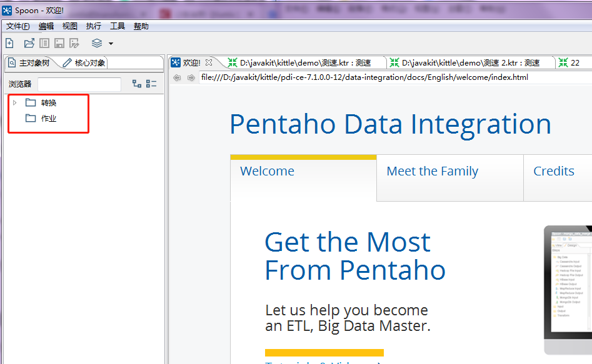Open the 工具 menu
The image size is (592, 364).
click(x=118, y=26)
